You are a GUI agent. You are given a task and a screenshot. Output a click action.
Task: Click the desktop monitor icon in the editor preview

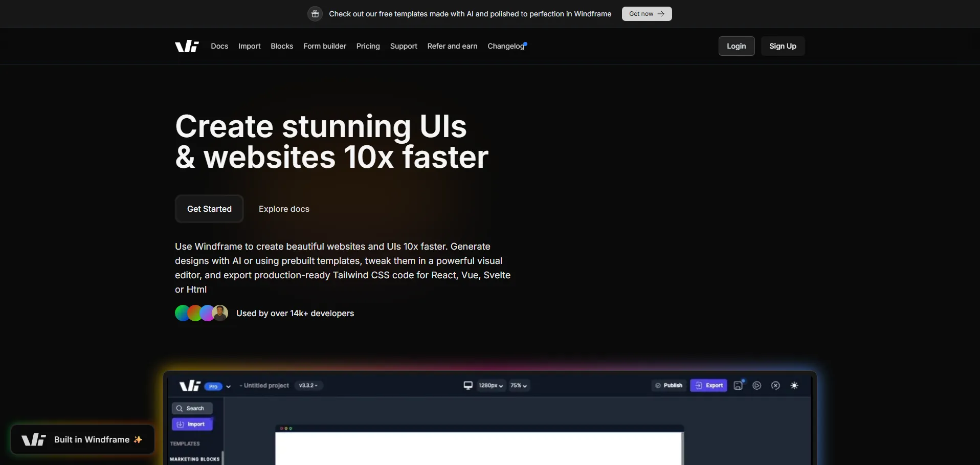click(467, 385)
